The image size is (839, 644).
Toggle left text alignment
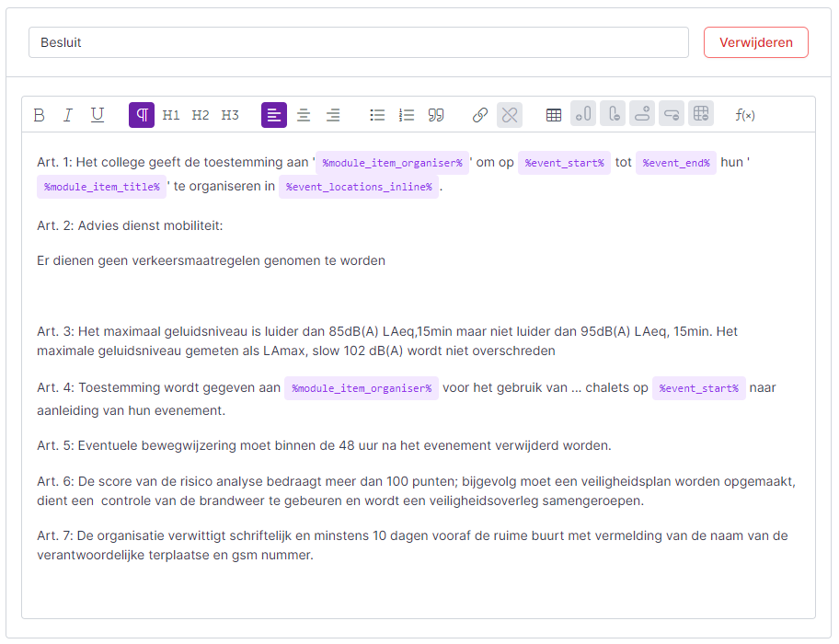[x=274, y=115]
